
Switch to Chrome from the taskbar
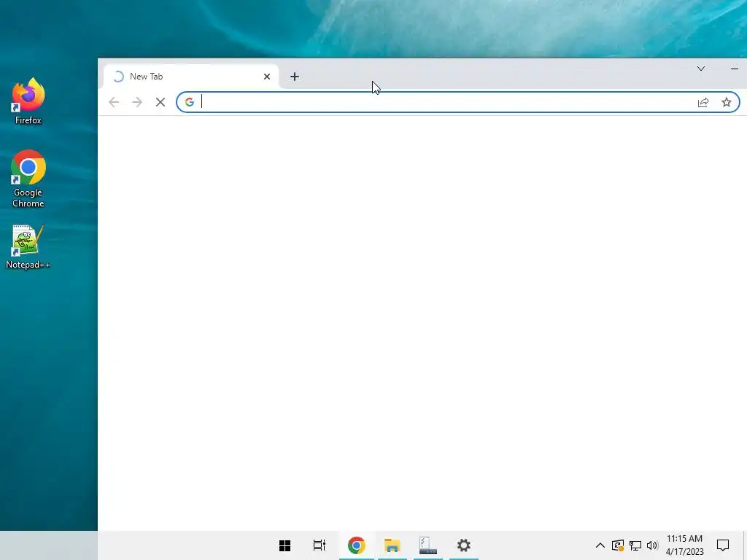click(356, 545)
